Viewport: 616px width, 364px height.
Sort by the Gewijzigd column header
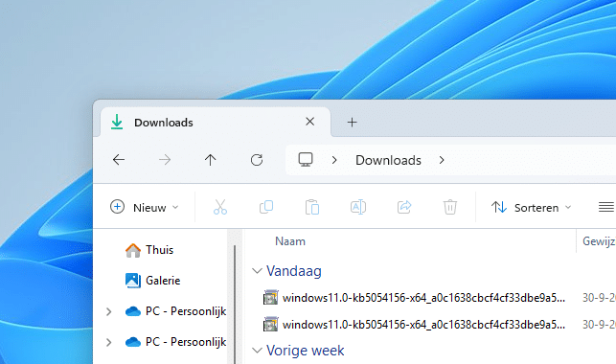pyautogui.click(x=599, y=241)
